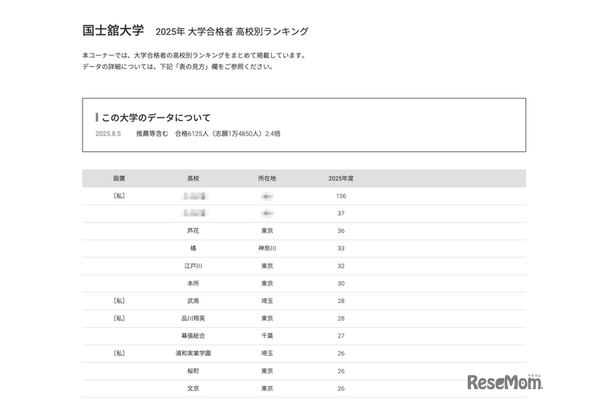Click the [私] label beside 品川翔英
This screenshot has height=400, width=610.
click(x=119, y=319)
